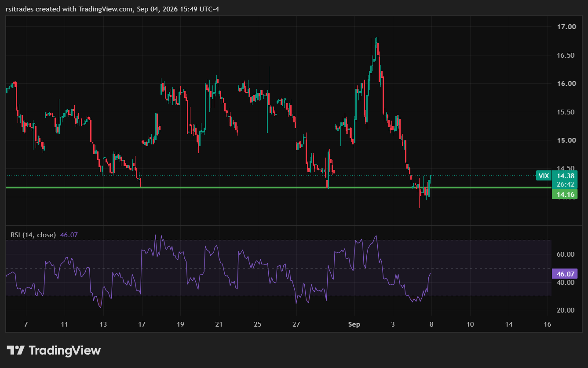Click date 11 on the time axis

[x=65, y=325]
